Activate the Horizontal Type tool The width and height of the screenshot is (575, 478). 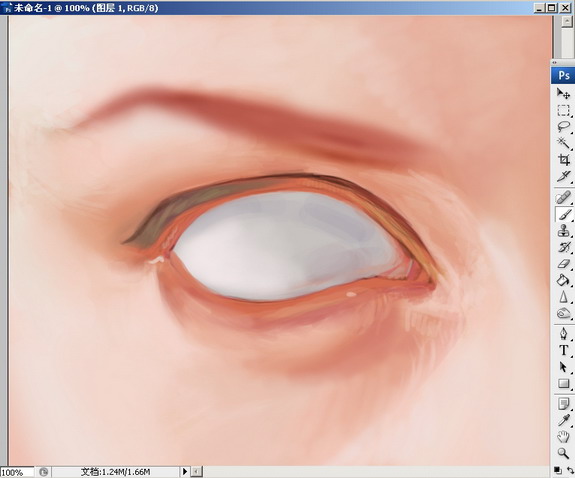pos(563,351)
